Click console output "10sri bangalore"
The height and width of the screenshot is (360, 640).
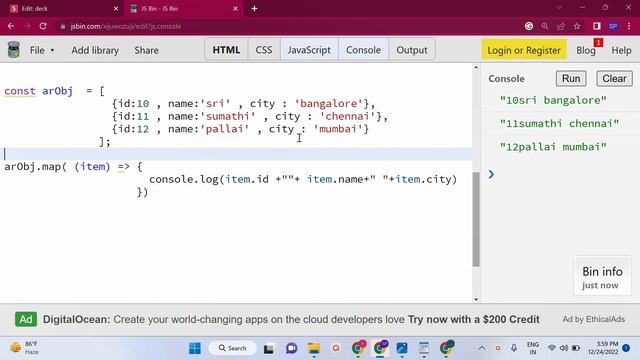[x=553, y=100]
